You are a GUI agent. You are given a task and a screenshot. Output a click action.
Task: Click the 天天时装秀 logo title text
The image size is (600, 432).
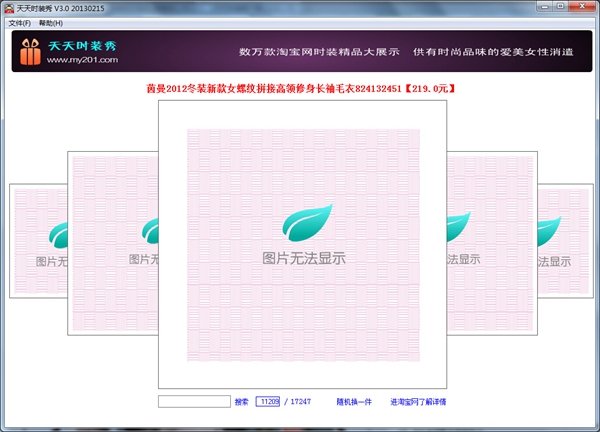pyautogui.click(x=82, y=46)
